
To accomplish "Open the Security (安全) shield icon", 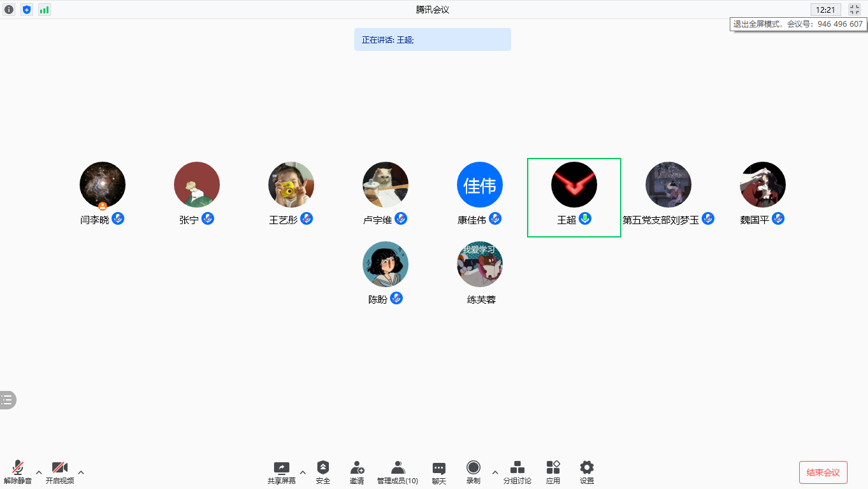I will [x=323, y=472].
